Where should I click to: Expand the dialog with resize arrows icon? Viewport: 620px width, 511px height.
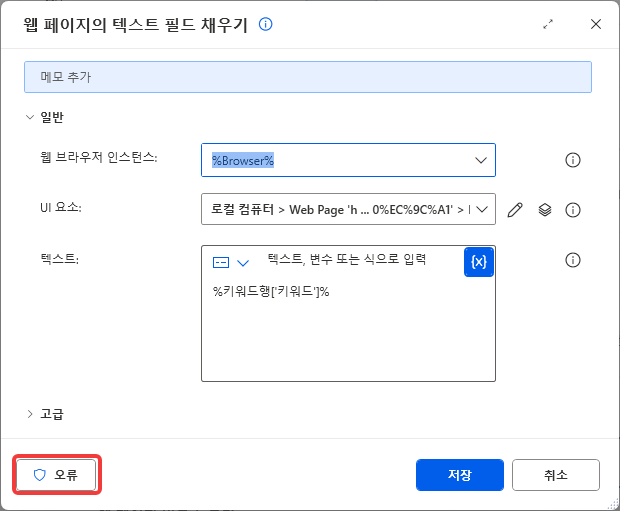(548, 24)
